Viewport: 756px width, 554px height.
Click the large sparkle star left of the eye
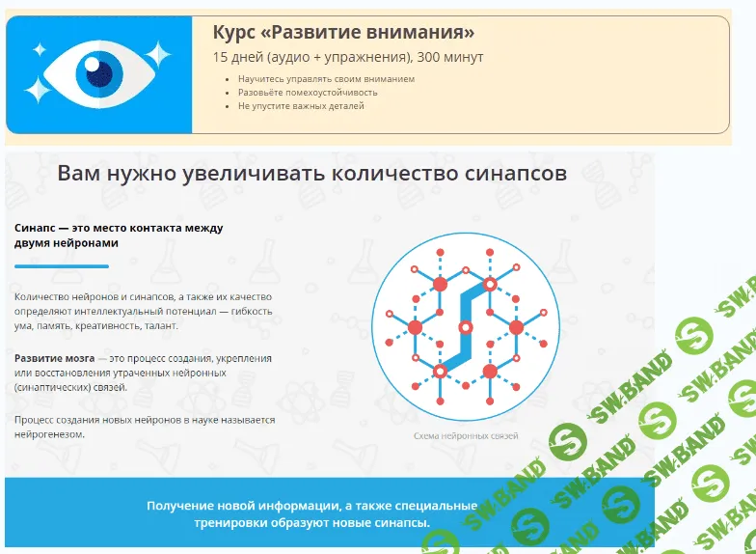point(38,90)
